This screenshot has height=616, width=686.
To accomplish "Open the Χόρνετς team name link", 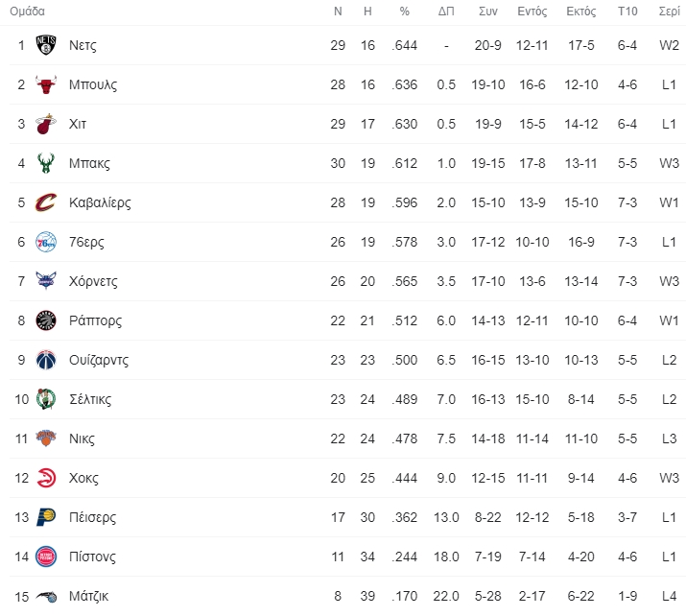I will click(93, 281).
